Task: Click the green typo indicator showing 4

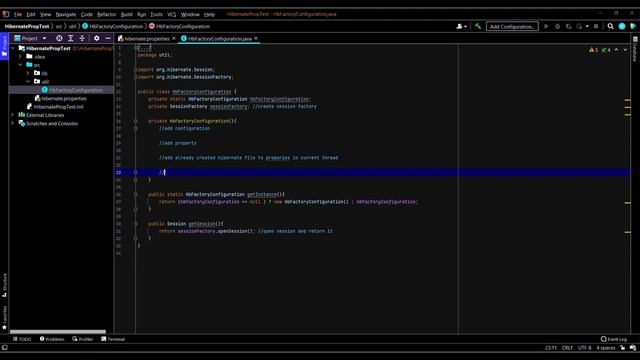Action: pos(606,50)
